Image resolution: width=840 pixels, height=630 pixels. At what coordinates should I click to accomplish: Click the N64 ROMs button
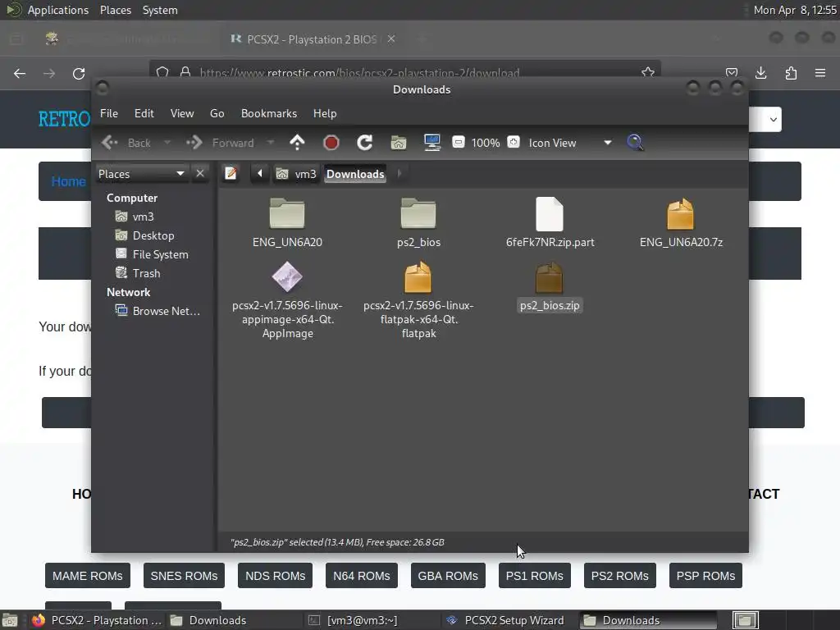(x=362, y=575)
